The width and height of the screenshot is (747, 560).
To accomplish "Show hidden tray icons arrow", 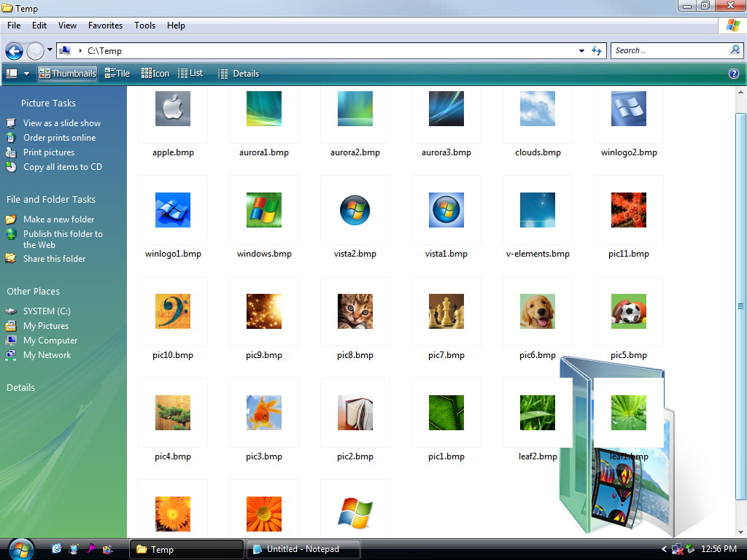I will coord(664,549).
